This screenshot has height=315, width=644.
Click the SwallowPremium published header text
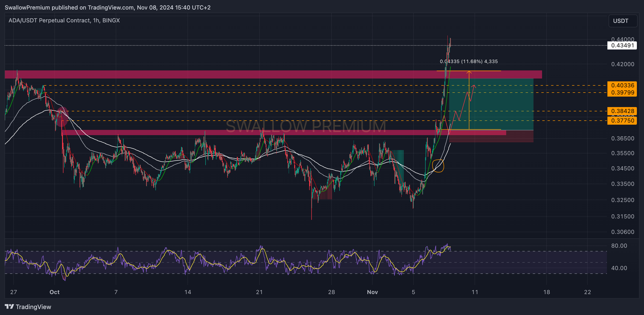coord(107,8)
